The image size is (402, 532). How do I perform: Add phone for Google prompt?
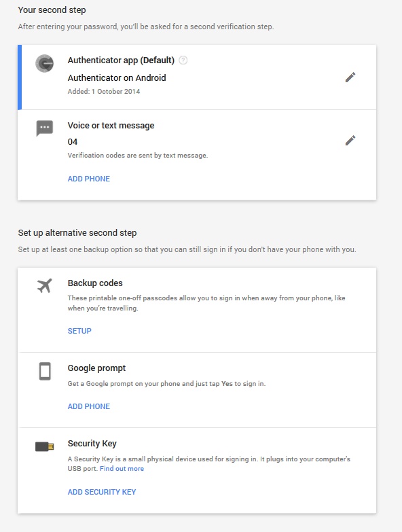point(89,406)
